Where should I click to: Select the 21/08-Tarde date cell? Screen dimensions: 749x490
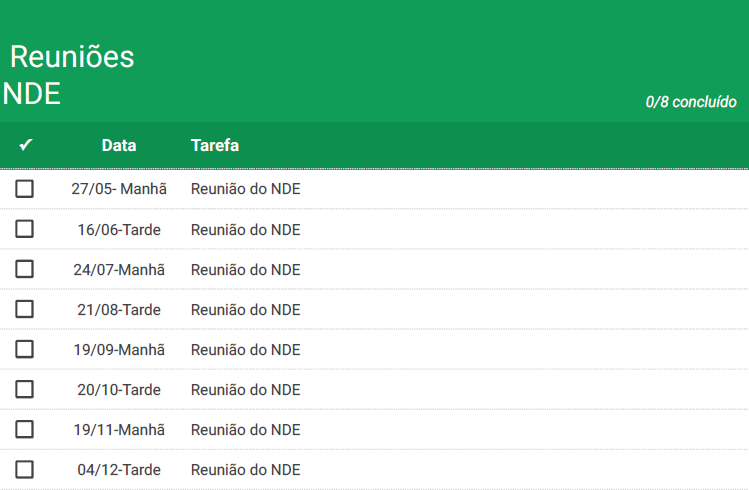(119, 310)
